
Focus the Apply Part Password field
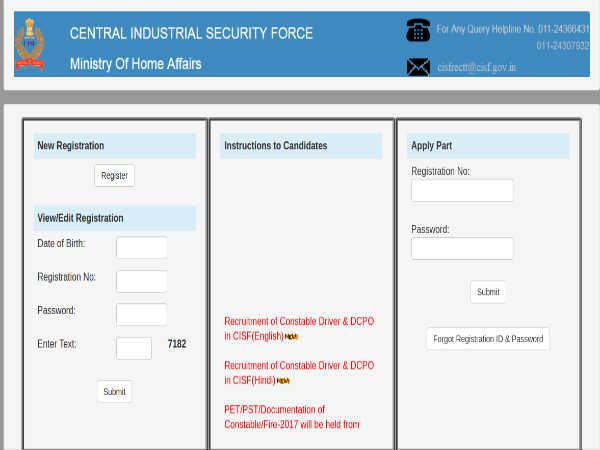pyautogui.click(x=462, y=248)
